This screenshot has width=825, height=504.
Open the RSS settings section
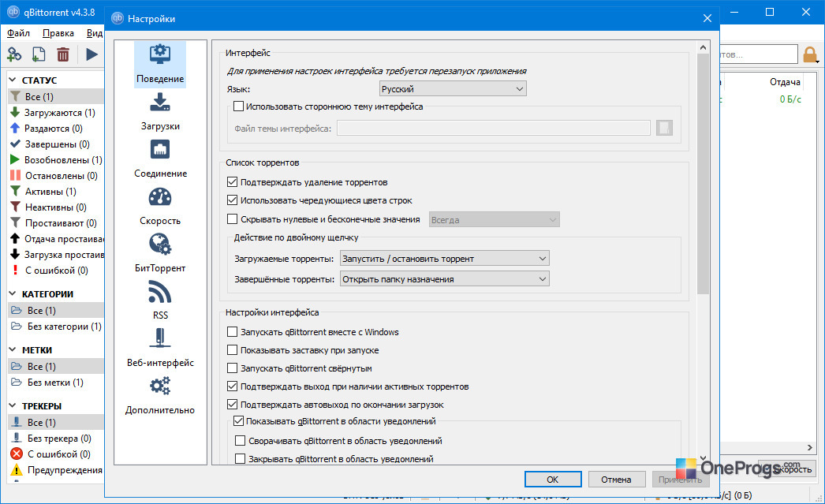pos(160,301)
